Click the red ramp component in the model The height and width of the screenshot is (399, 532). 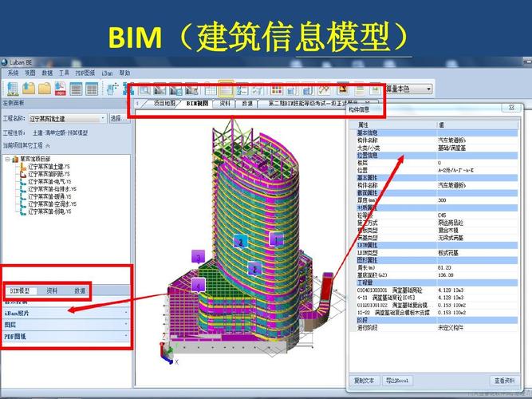click(x=327, y=287)
